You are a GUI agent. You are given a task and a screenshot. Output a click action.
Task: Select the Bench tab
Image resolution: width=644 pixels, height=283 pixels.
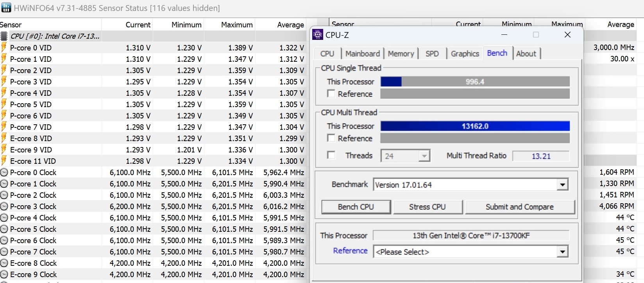click(x=497, y=53)
